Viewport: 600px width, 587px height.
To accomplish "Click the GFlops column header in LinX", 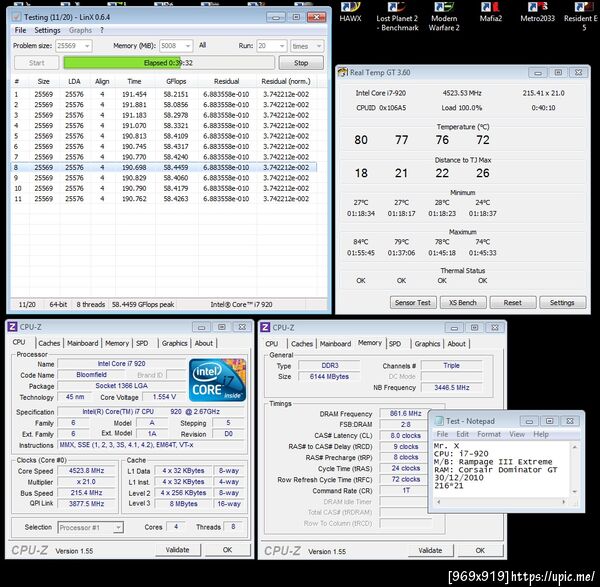I will pos(176,81).
